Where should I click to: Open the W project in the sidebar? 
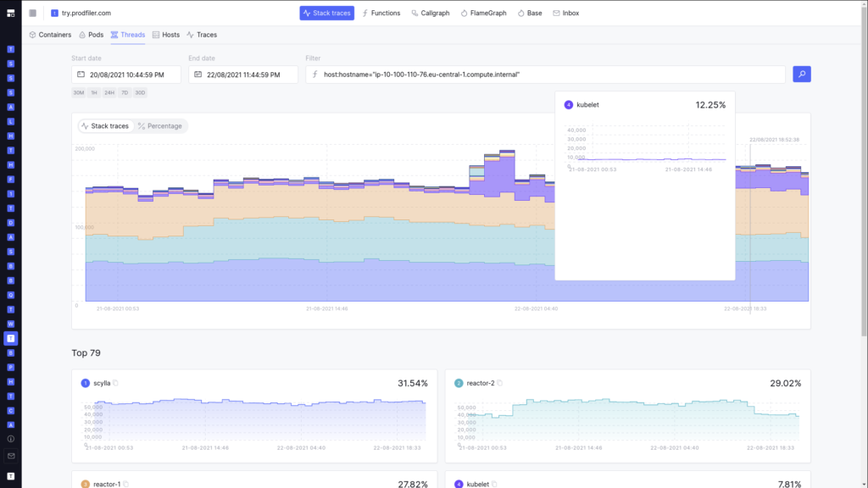(10, 324)
